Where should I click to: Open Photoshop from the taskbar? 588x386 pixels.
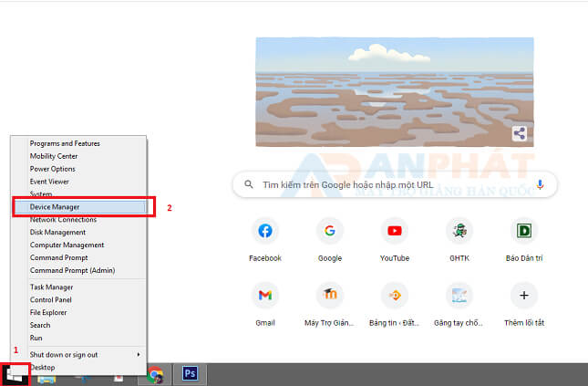point(190,373)
